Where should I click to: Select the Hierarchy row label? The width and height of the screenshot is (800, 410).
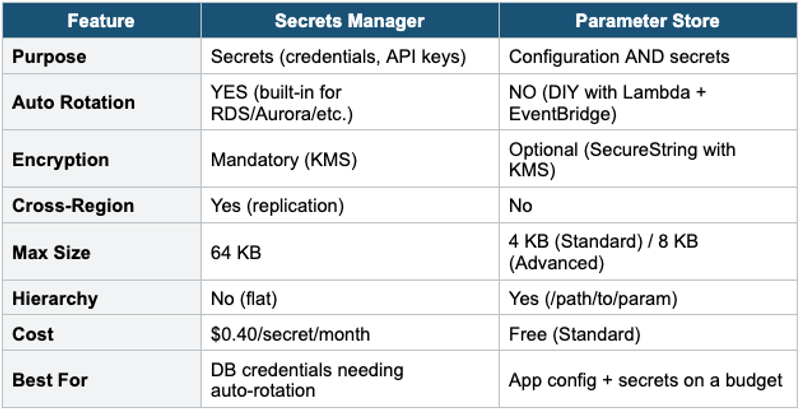tap(55, 299)
